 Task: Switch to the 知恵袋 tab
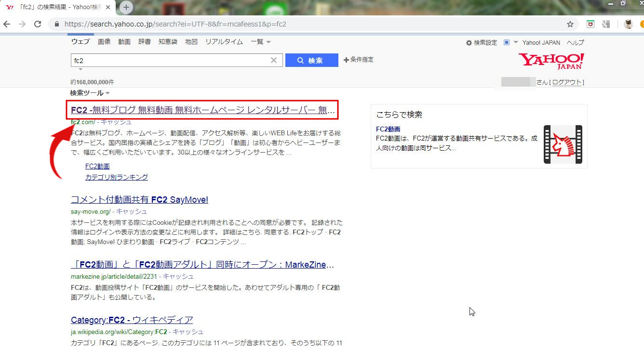pyautogui.click(x=168, y=42)
